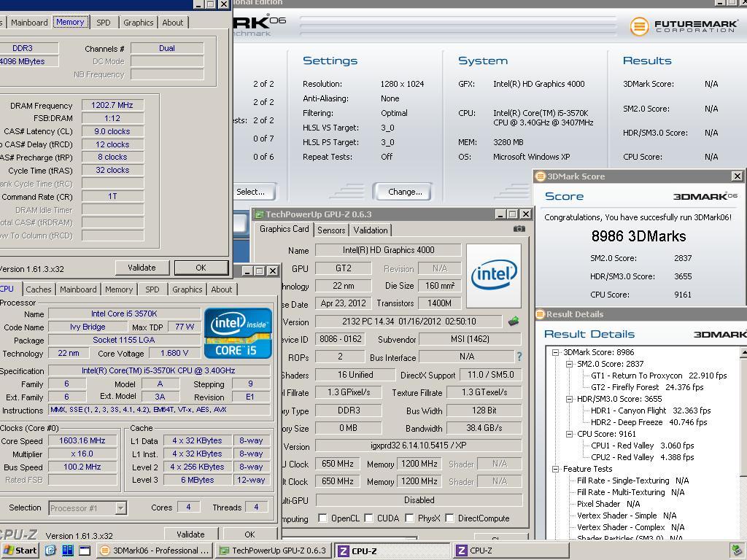Select Fill Rate - Multi-Texturing row
This screenshot has height=560, width=747.
[x=631, y=492]
